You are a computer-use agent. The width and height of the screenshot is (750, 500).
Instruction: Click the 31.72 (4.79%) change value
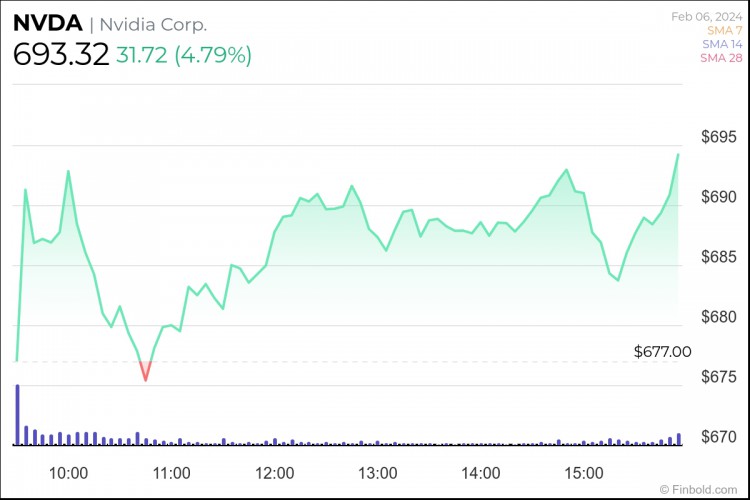pyautogui.click(x=184, y=55)
